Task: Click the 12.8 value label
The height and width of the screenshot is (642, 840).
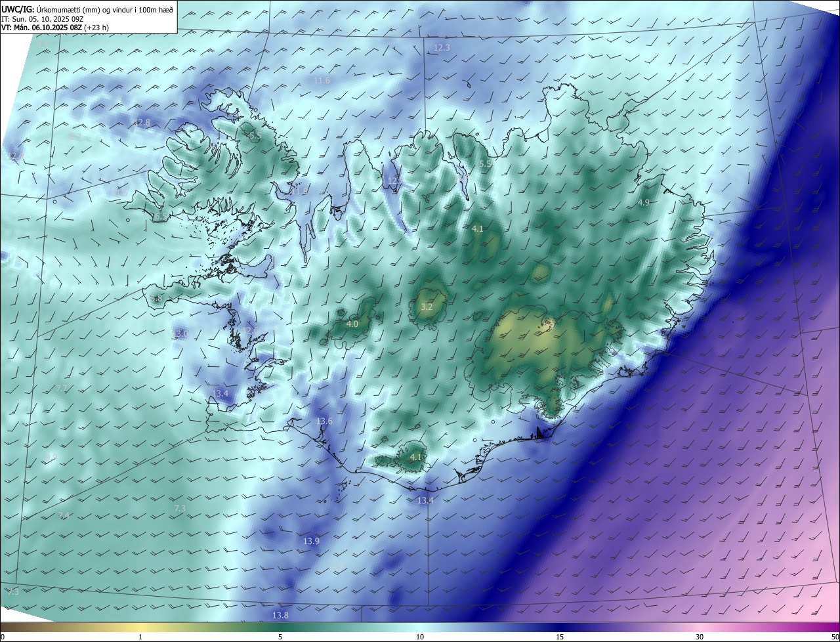Action: tap(142, 123)
